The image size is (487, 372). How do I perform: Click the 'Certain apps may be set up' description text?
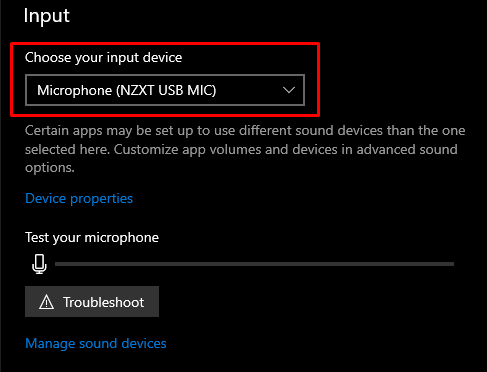(245, 149)
